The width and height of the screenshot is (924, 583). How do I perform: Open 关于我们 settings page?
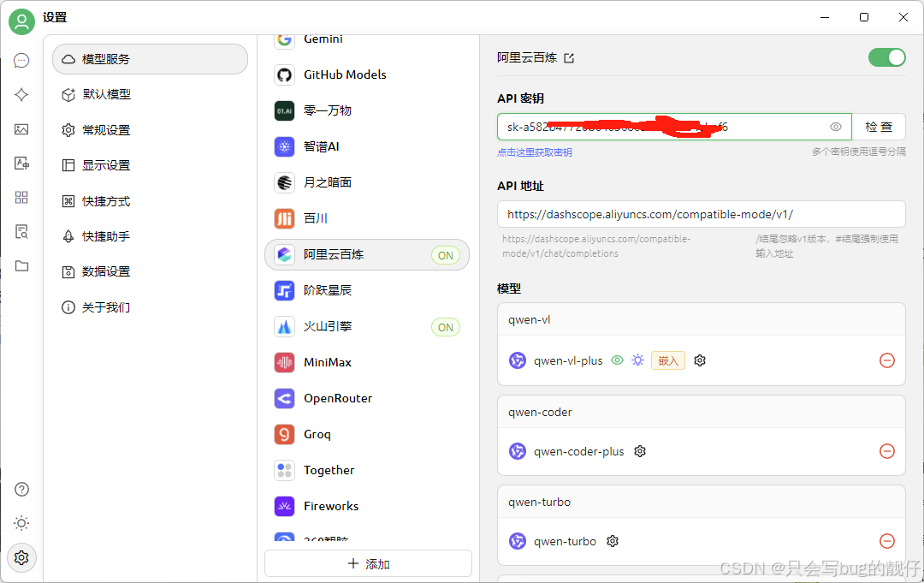tap(151, 307)
